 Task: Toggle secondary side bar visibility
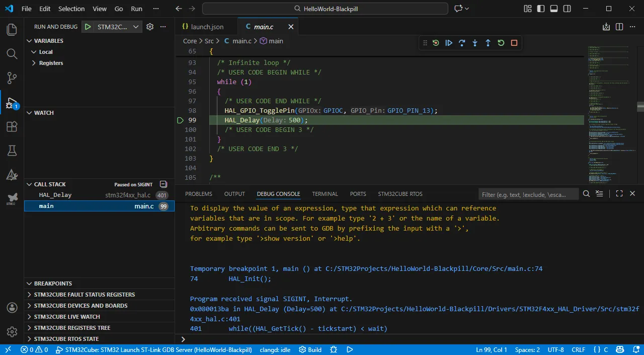567,9
